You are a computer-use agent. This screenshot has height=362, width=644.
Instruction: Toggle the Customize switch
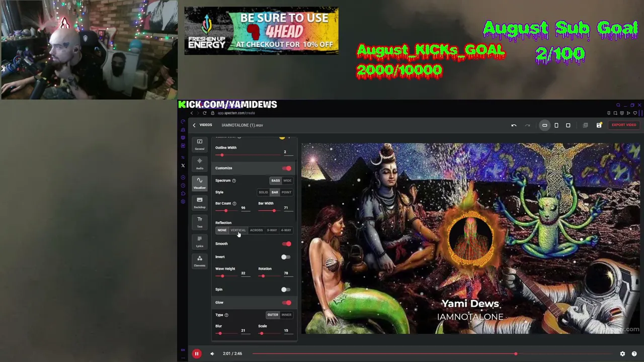click(x=286, y=168)
